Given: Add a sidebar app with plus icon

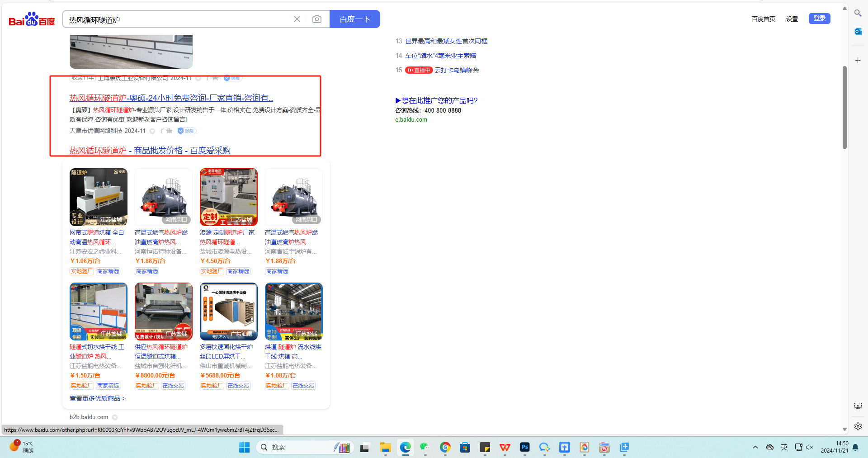Looking at the screenshot, I should [x=858, y=60].
